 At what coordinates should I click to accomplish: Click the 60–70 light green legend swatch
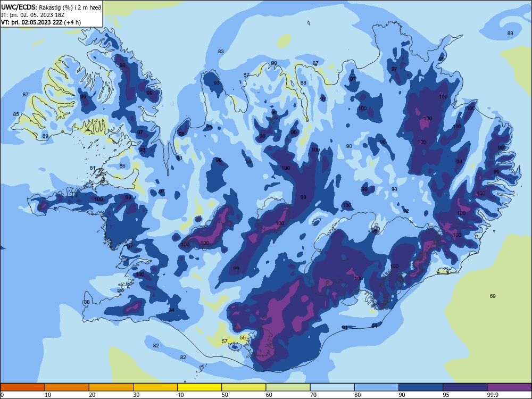point(288,387)
